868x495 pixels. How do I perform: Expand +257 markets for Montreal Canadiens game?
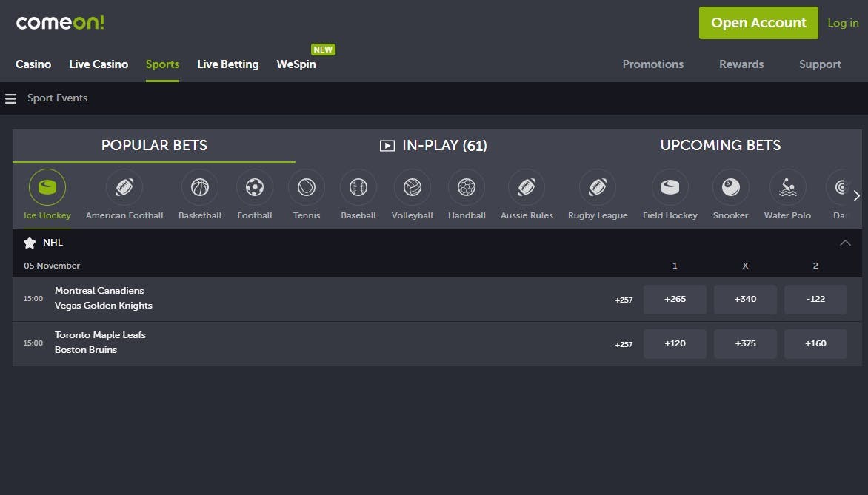coord(624,300)
